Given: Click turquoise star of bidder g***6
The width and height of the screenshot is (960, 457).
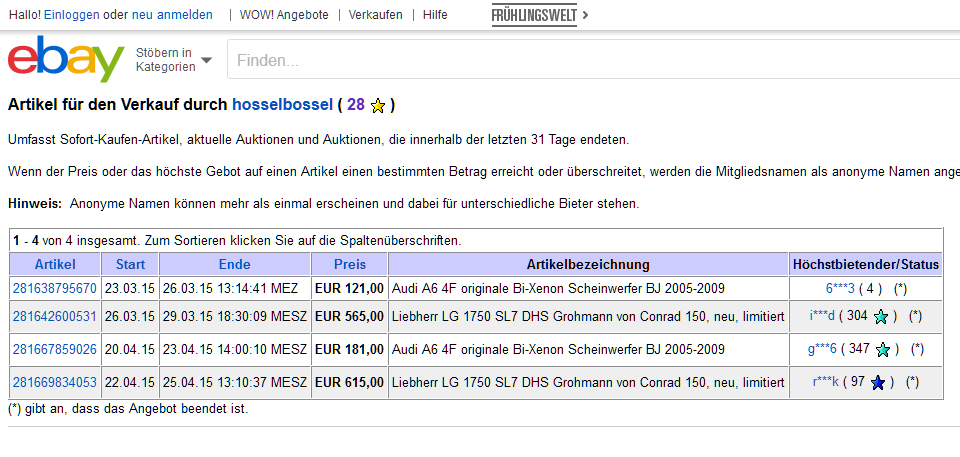Looking at the screenshot, I should (883, 350).
